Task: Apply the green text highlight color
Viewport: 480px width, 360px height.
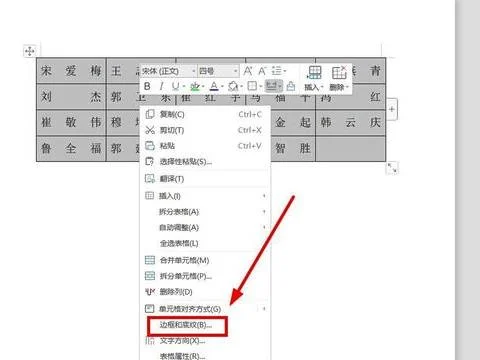Action: pos(195,87)
